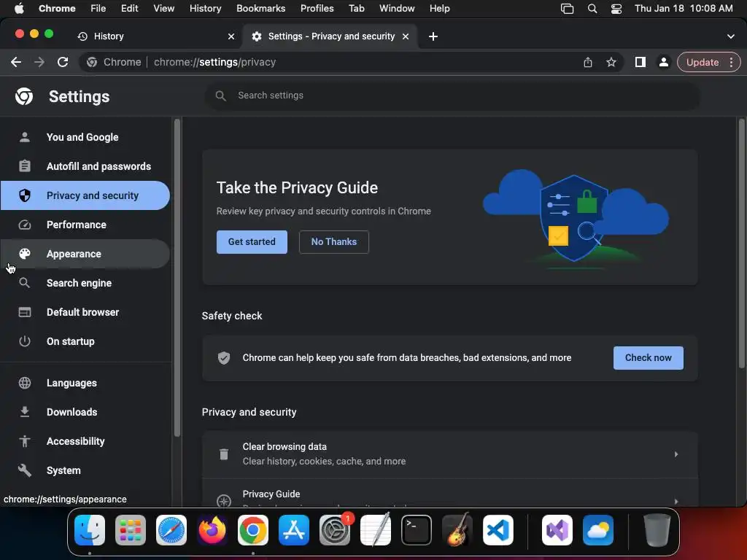Go to Search engine settings
Image resolution: width=747 pixels, height=560 pixels.
85,283
